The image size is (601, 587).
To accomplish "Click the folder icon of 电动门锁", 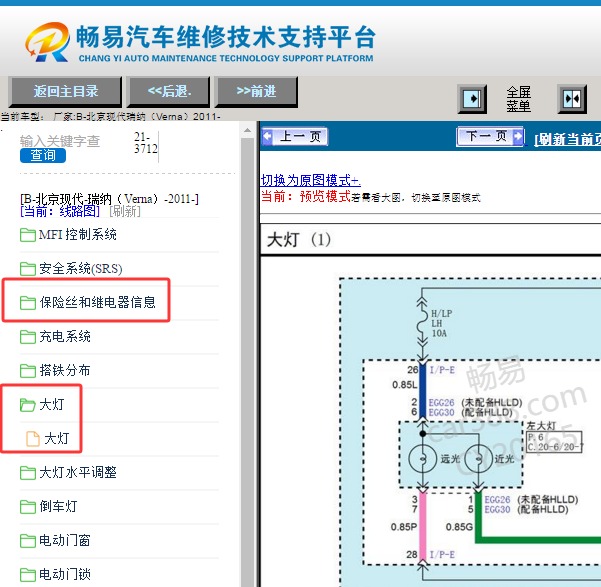I will (x=28, y=574).
